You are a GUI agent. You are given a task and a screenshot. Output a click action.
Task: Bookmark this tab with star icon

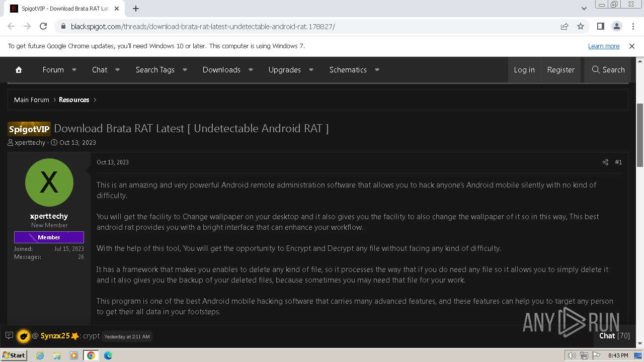581,26
